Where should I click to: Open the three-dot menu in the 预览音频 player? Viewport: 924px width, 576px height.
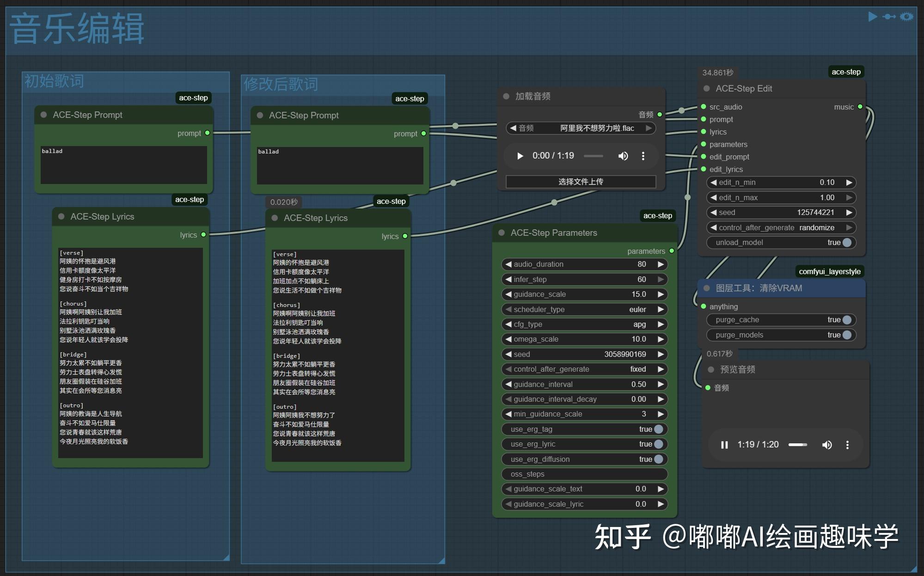click(x=848, y=445)
